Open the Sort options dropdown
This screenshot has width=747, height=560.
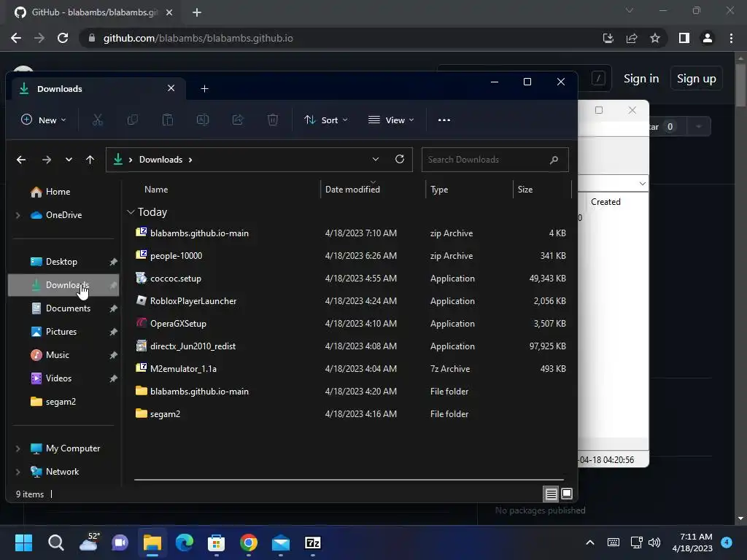(x=326, y=120)
